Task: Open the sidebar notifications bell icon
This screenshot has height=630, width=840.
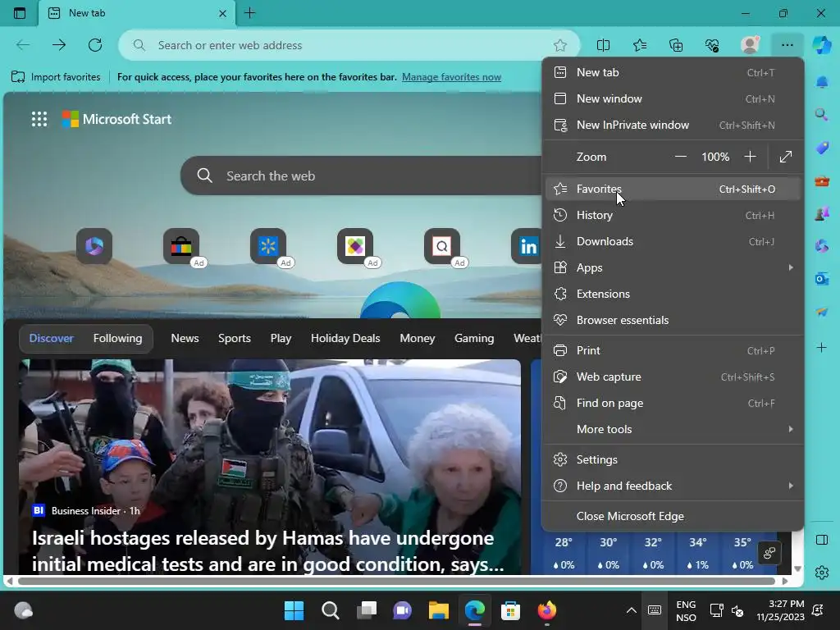Action: pos(822,82)
